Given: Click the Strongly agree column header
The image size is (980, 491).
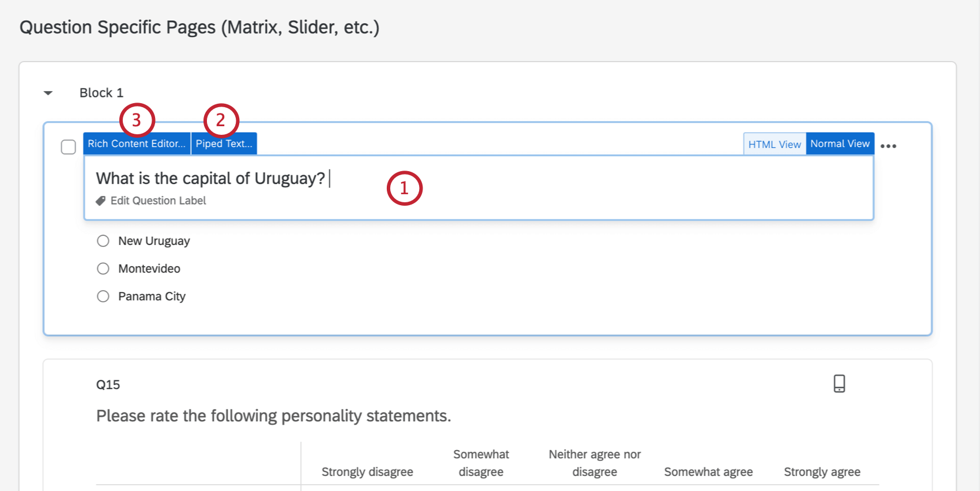Looking at the screenshot, I should pos(821,472).
